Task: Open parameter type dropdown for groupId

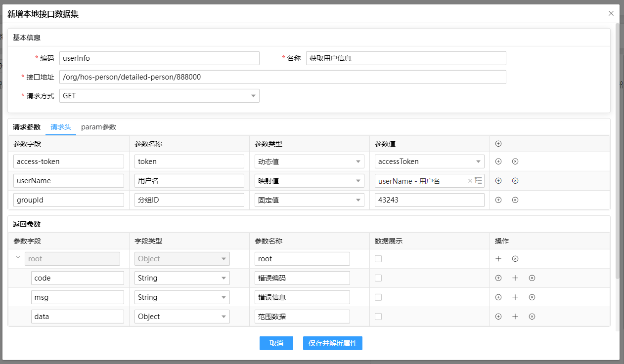Action: [310, 200]
